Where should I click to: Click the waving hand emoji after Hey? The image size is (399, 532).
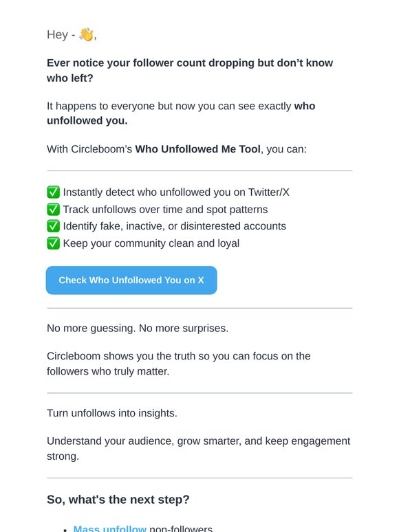tap(86, 34)
